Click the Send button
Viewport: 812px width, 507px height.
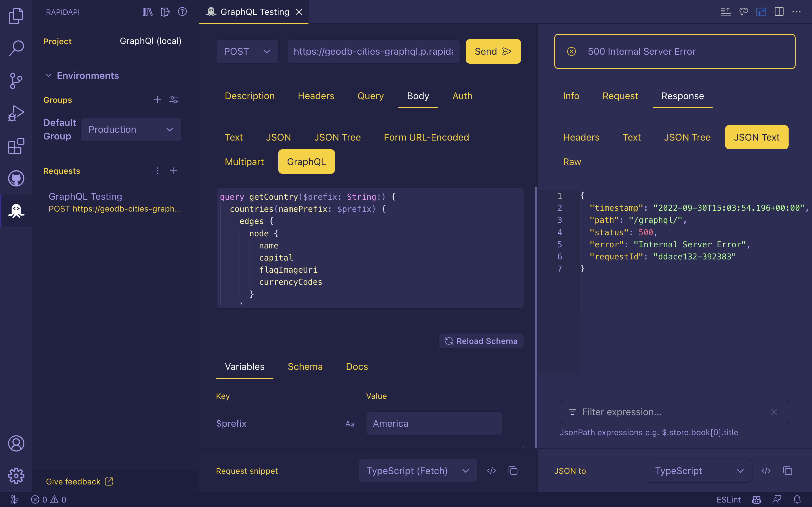pos(493,51)
